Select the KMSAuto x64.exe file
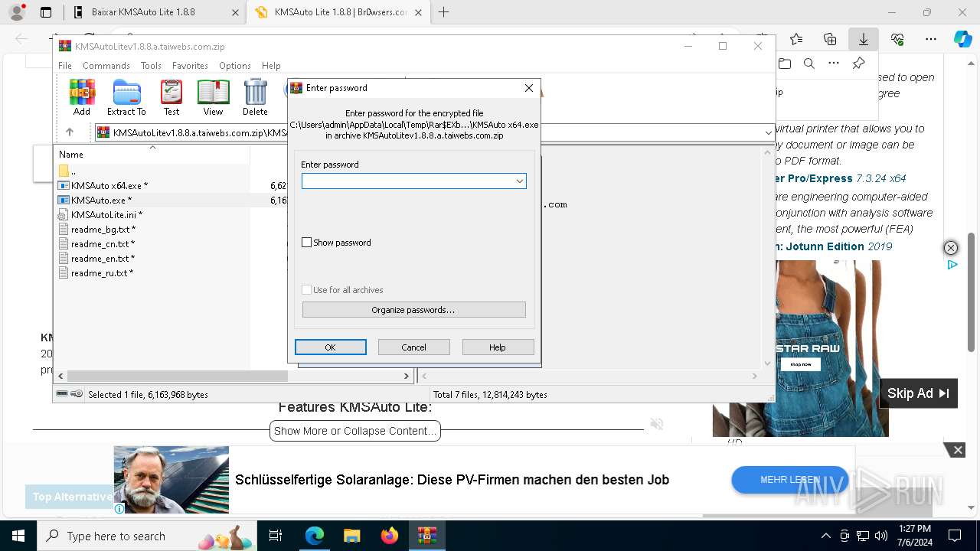Image resolution: width=980 pixels, height=551 pixels. coord(109,185)
